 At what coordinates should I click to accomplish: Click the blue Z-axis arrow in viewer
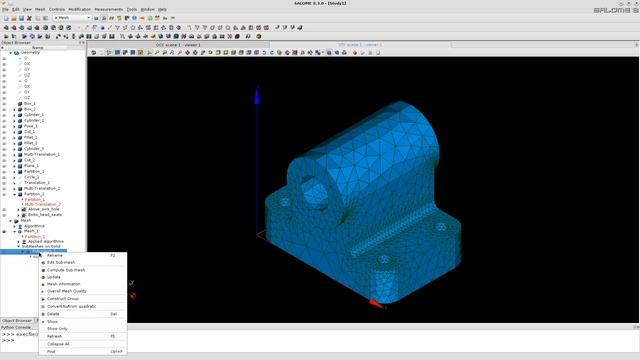[x=257, y=95]
